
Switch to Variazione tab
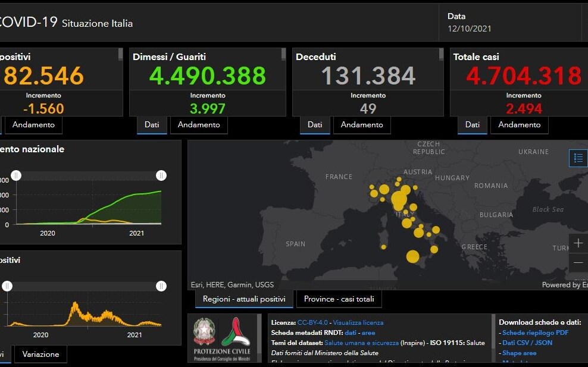coord(40,354)
